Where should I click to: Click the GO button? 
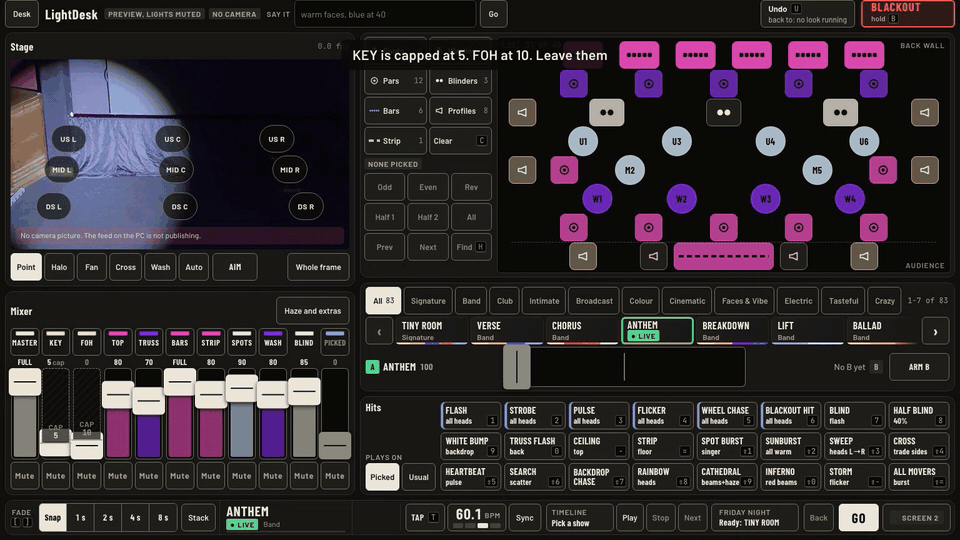(x=858, y=518)
